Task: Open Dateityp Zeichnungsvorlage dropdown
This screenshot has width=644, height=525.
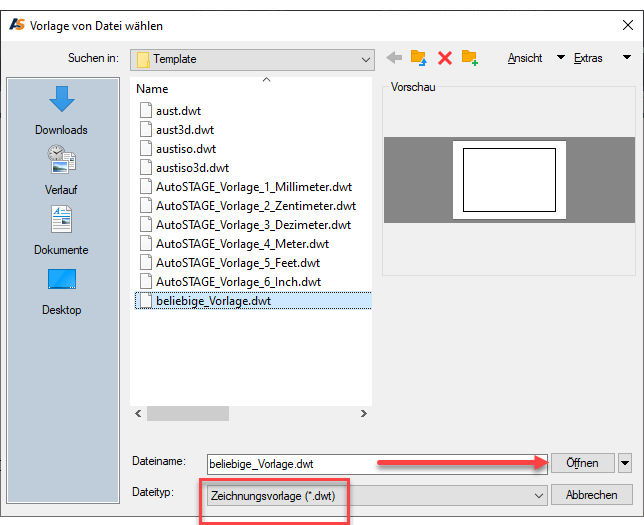Action: (x=377, y=496)
